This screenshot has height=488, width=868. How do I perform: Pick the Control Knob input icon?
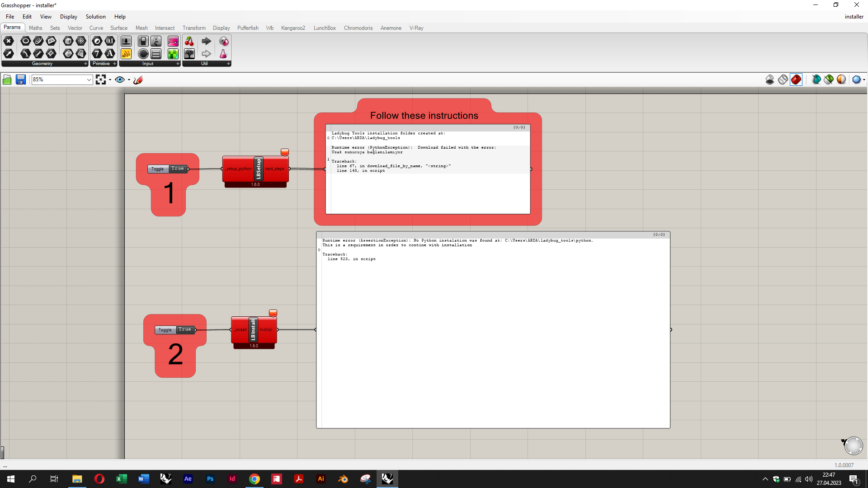tap(143, 54)
